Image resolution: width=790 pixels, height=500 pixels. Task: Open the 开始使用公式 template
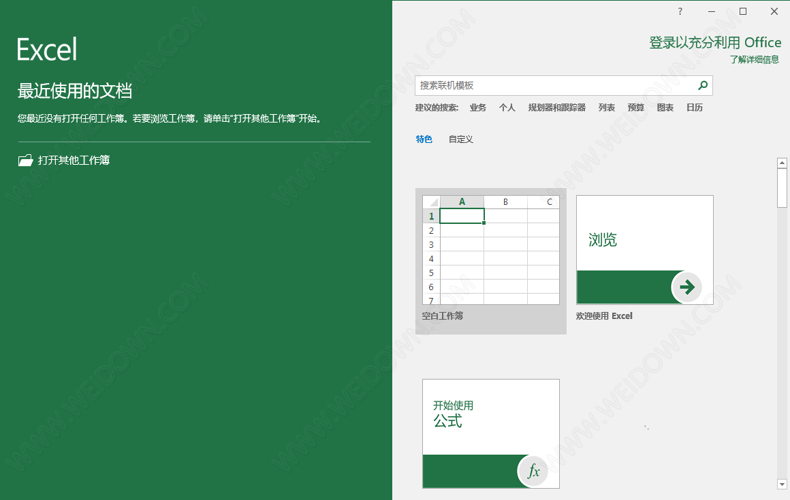[491, 433]
